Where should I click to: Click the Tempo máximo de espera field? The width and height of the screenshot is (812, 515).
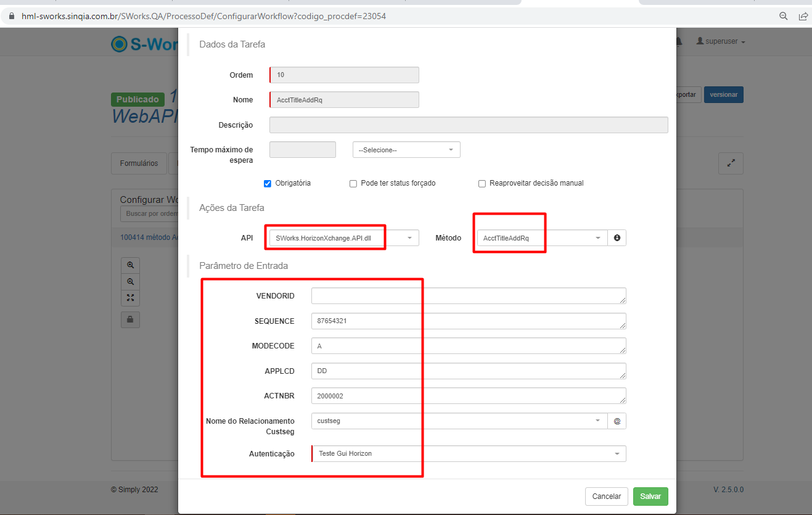[x=303, y=150]
